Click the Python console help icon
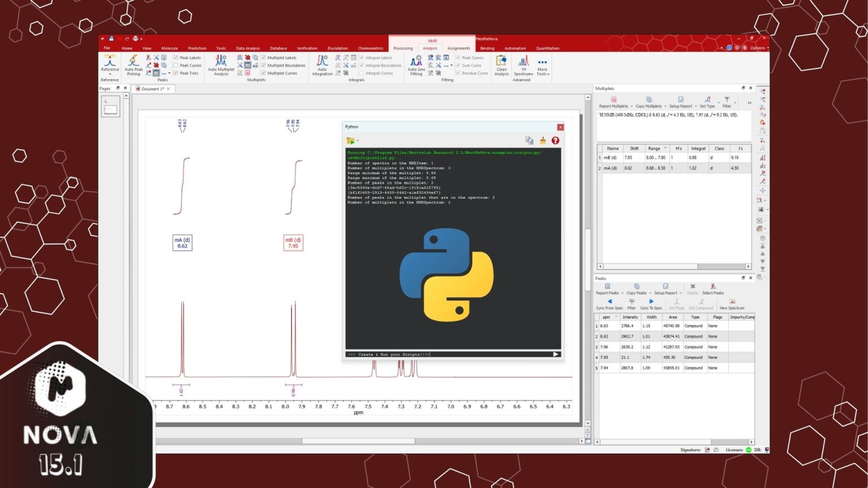 pos(555,141)
